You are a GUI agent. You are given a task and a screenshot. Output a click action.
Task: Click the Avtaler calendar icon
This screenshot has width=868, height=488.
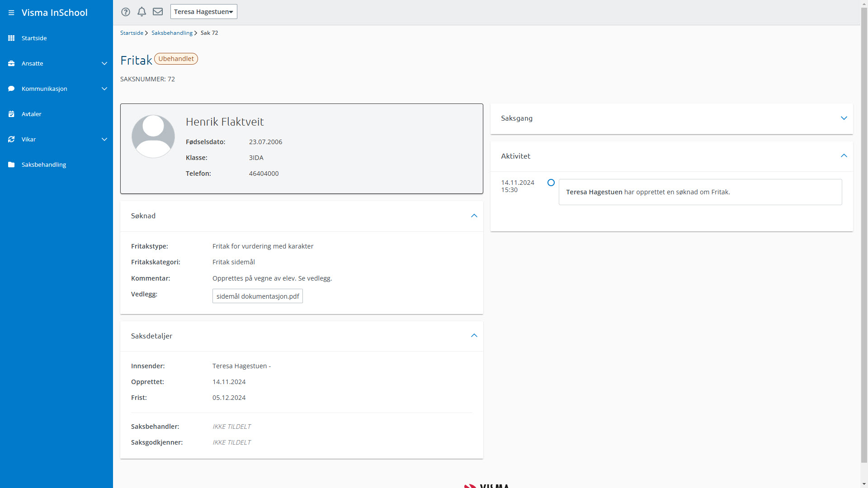[11, 114]
